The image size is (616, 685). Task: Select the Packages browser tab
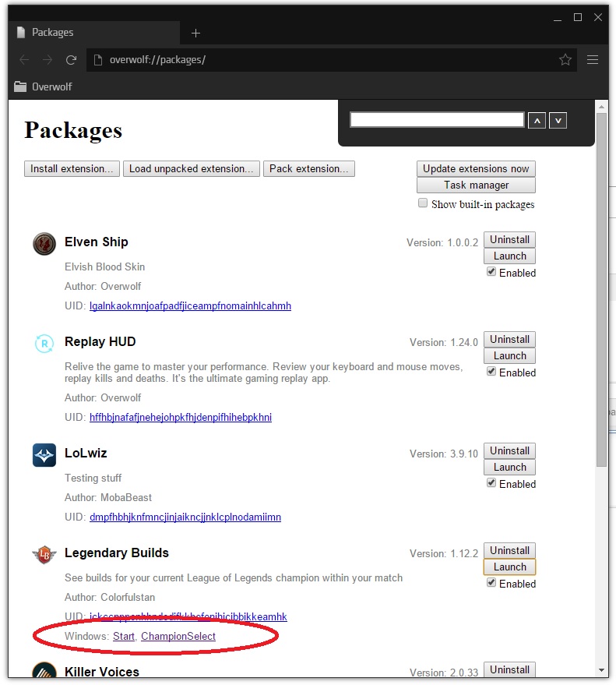[93, 32]
